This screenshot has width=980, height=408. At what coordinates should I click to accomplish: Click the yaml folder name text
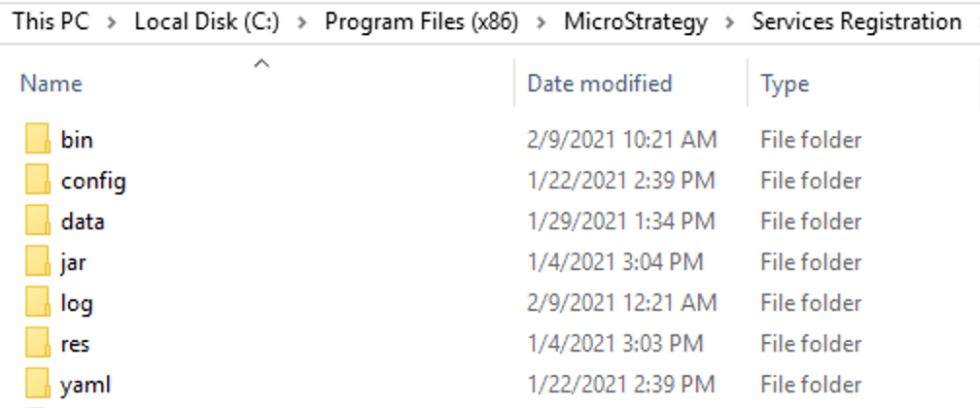tap(86, 385)
